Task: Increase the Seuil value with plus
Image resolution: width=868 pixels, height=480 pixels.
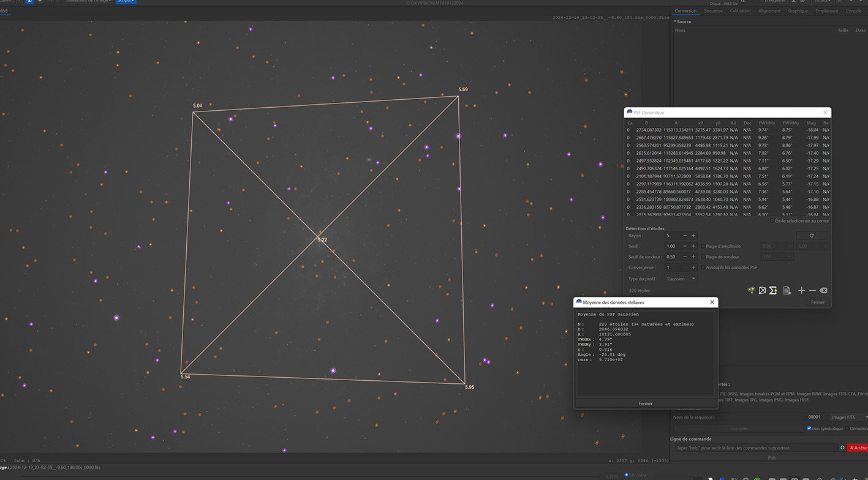Action: [x=693, y=246]
